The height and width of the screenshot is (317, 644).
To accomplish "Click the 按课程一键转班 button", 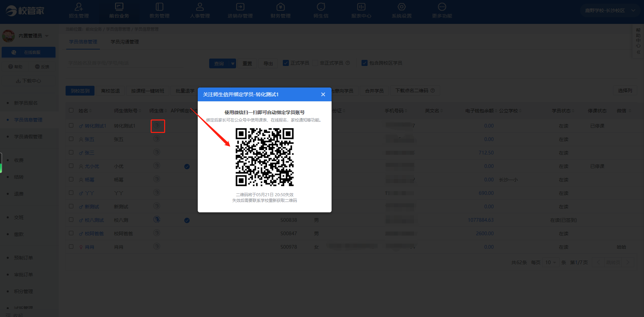I will click(148, 91).
